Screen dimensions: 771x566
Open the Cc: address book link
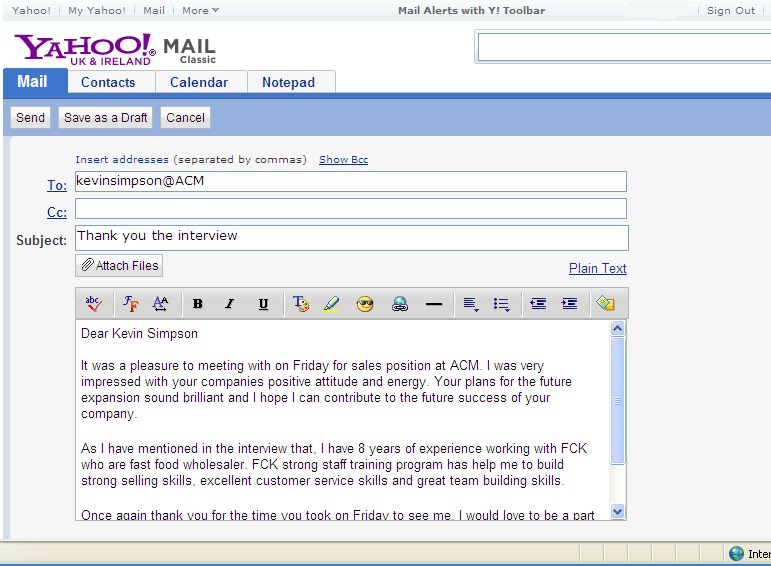(57, 212)
